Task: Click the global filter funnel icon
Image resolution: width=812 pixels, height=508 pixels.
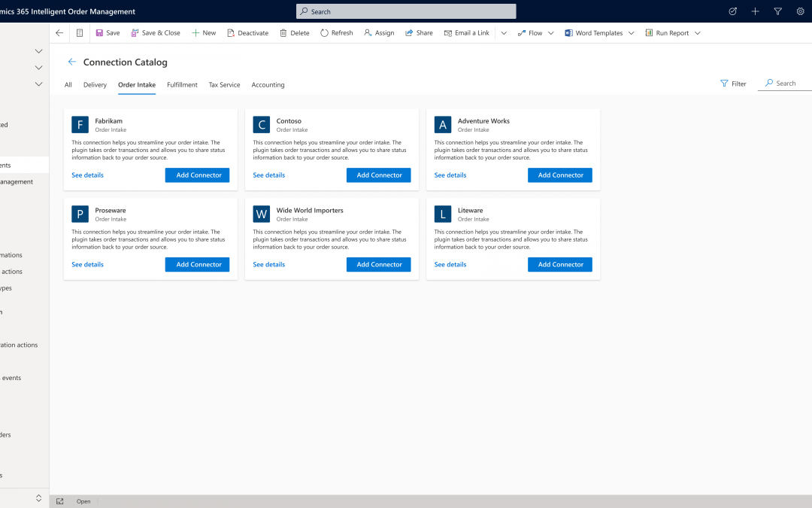Action: coord(777,11)
